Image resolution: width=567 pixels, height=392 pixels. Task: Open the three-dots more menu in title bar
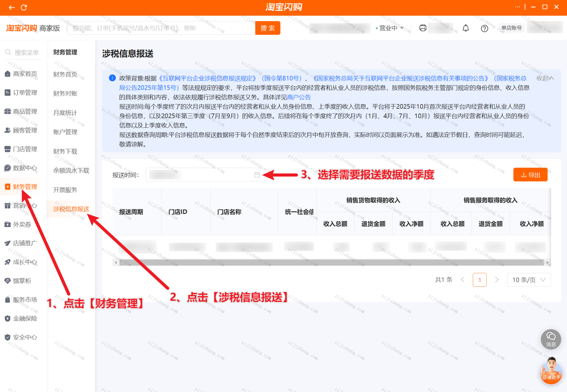(517, 7)
